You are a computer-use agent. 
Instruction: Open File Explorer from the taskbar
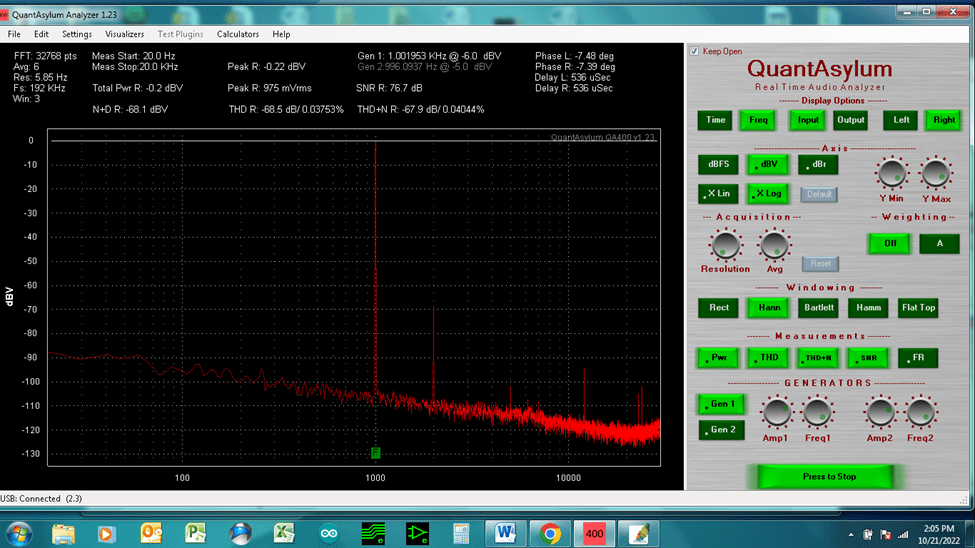click(63, 534)
